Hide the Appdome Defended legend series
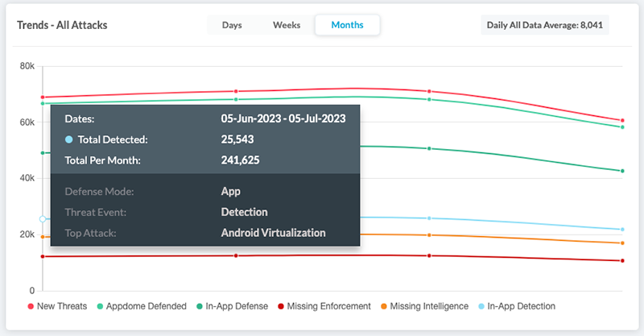Image resolution: width=644 pixels, height=336 pixels. [x=142, y=306]
